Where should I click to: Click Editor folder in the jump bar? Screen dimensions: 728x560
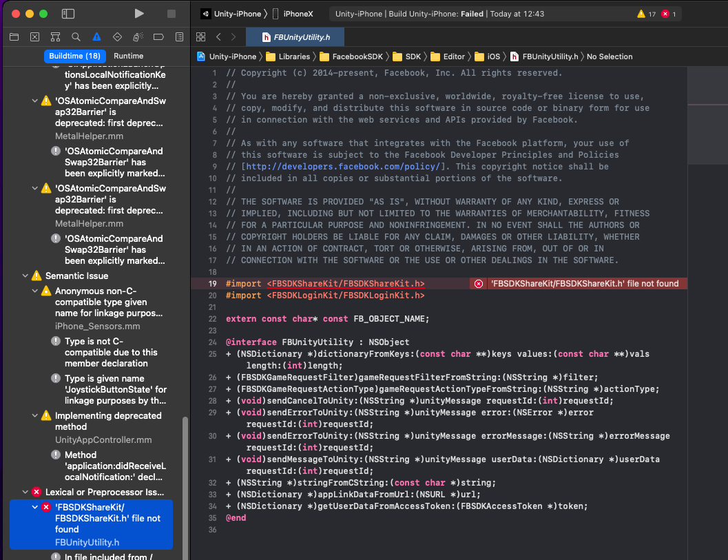[448, 56]
